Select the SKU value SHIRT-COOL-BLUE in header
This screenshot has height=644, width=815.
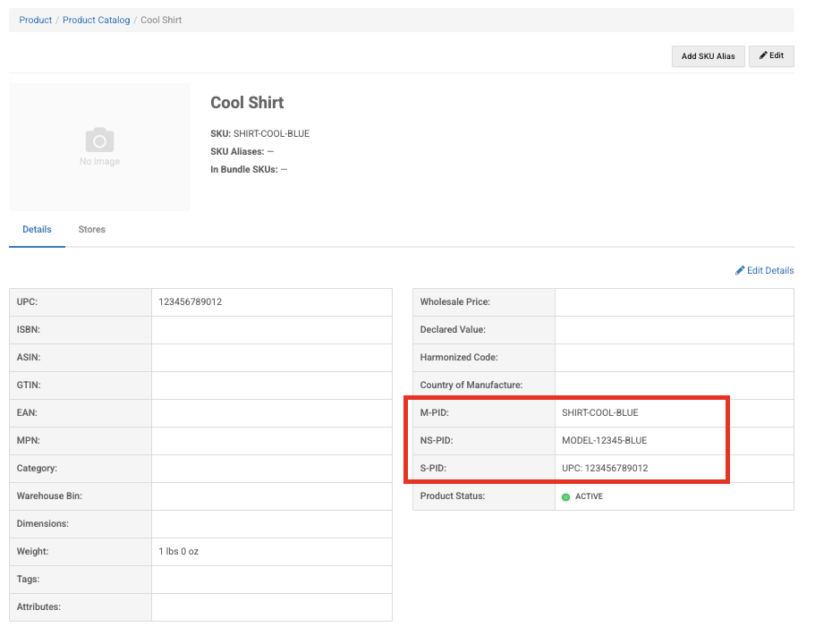coord(271,133)
